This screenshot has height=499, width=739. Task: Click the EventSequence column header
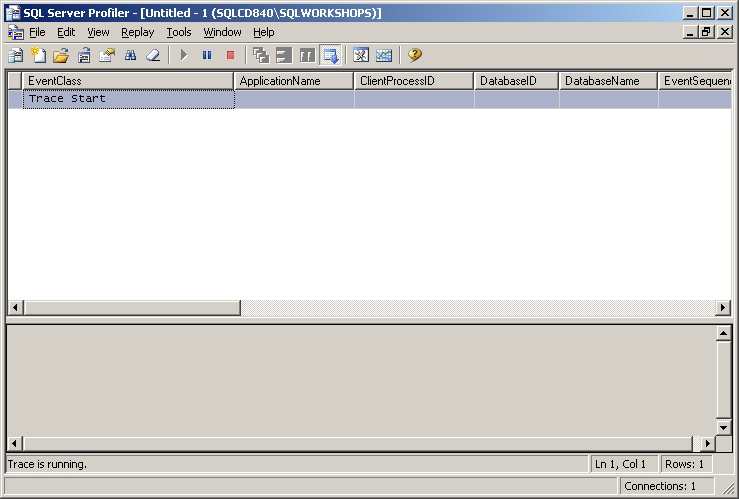[x=695, y=81]
